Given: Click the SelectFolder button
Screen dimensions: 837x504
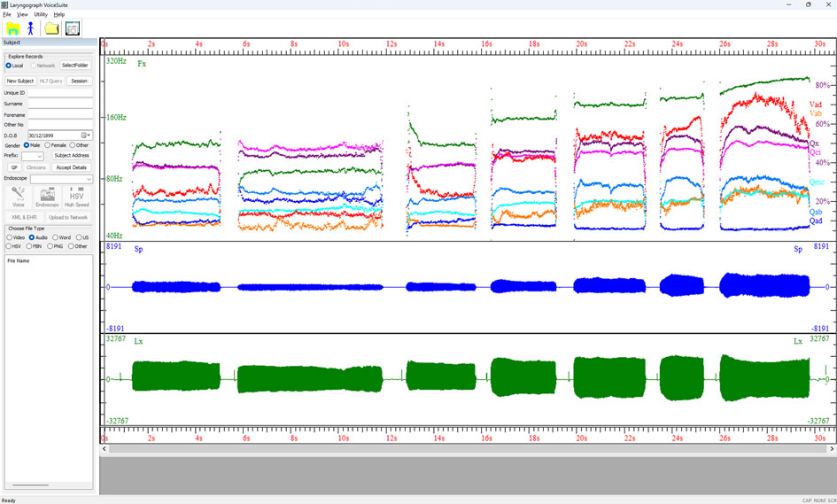Looking at the screenshot, I should (74, 66).
